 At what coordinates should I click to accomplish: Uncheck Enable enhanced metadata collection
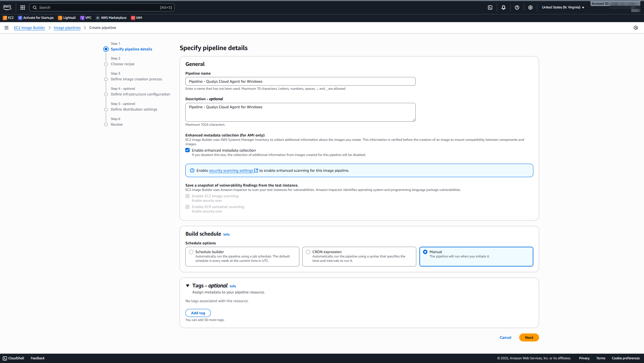(x=188, y=150)
